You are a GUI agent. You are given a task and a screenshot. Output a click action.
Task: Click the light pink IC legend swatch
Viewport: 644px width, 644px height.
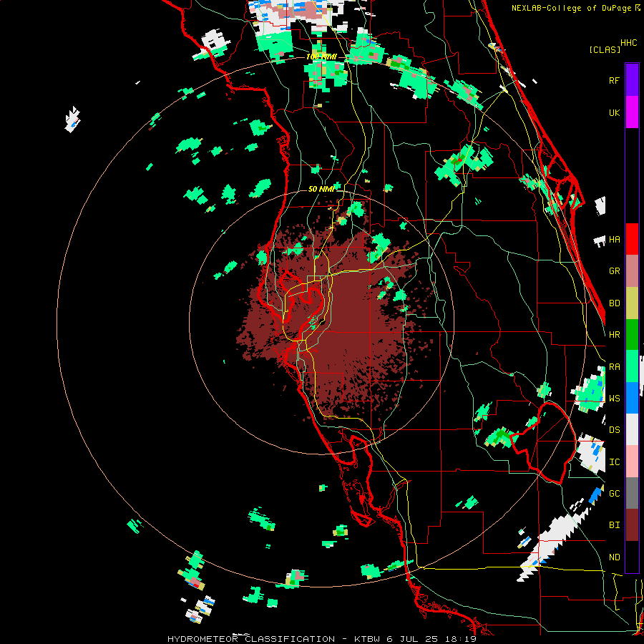click(x=632, y=462)
